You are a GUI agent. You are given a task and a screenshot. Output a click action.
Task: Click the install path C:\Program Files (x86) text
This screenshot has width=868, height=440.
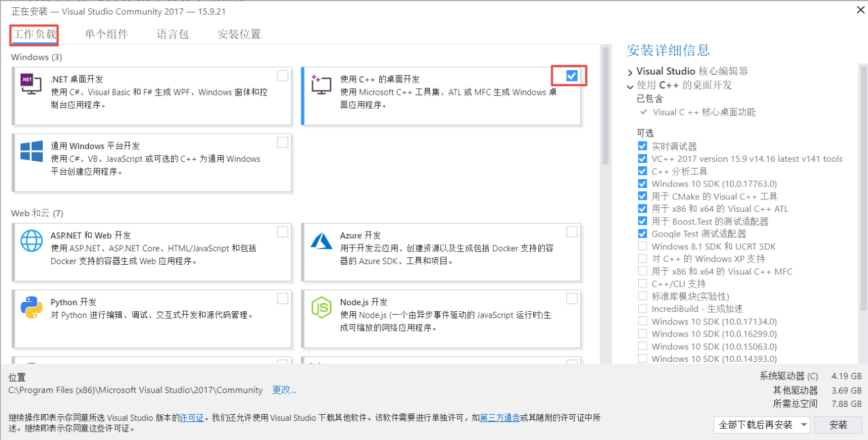[x=135, y=390]
